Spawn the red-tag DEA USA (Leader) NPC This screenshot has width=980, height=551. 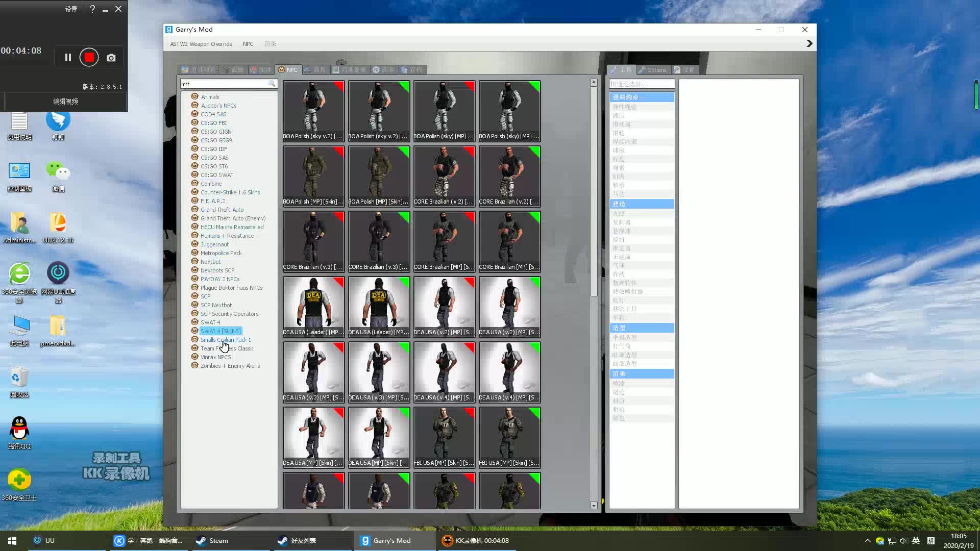[313, 307]
